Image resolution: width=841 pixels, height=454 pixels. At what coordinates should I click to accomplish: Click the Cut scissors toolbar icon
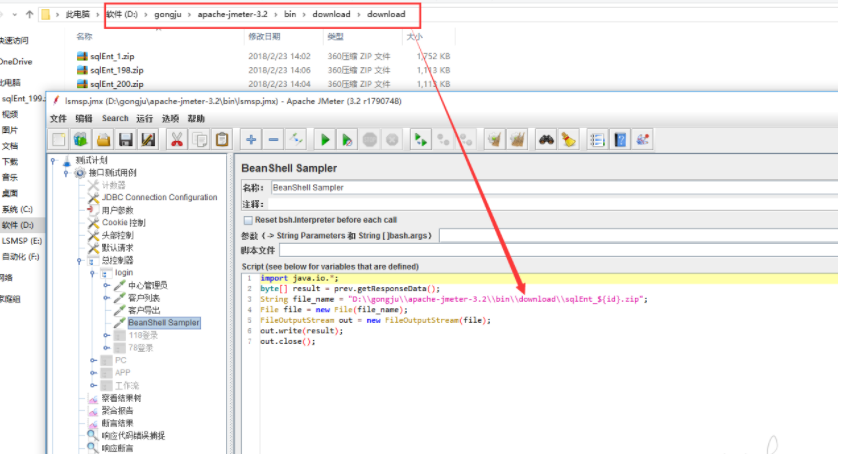pos(176,140)
